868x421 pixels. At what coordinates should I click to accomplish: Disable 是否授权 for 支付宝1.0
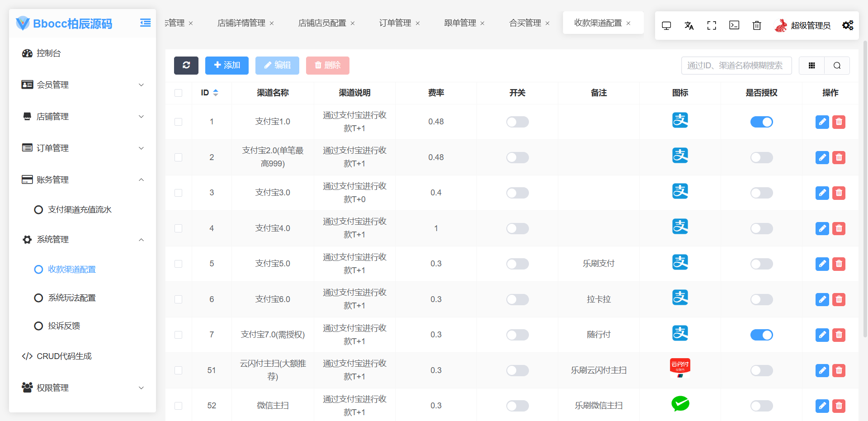tap(762, 122)
